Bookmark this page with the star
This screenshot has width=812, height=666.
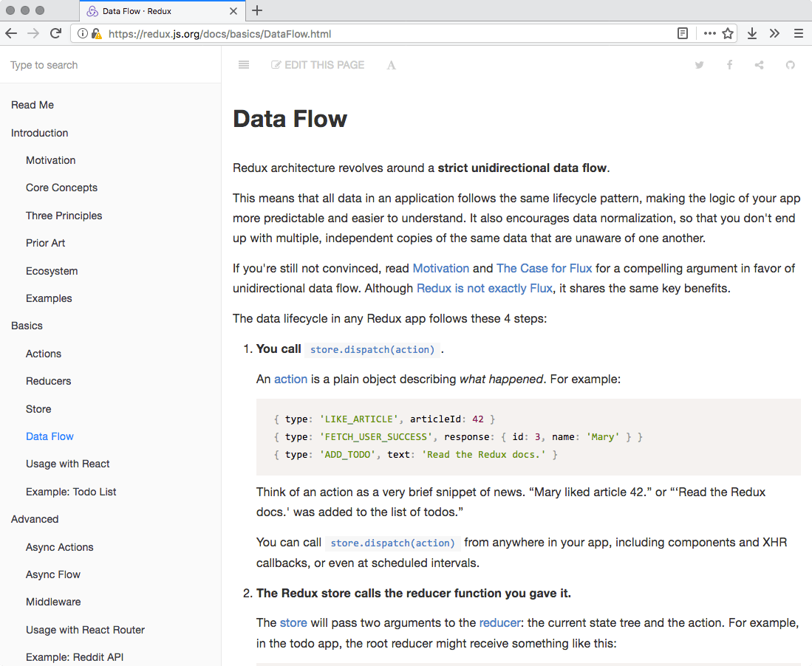[728, 33]
